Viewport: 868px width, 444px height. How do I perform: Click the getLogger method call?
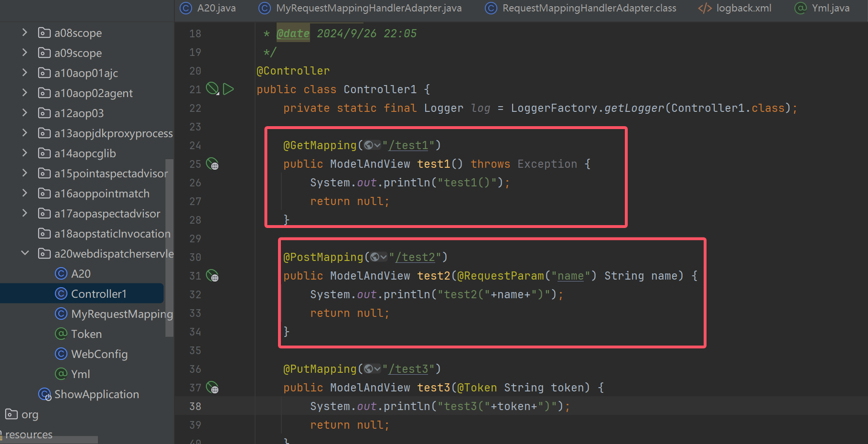click(634, 108)
